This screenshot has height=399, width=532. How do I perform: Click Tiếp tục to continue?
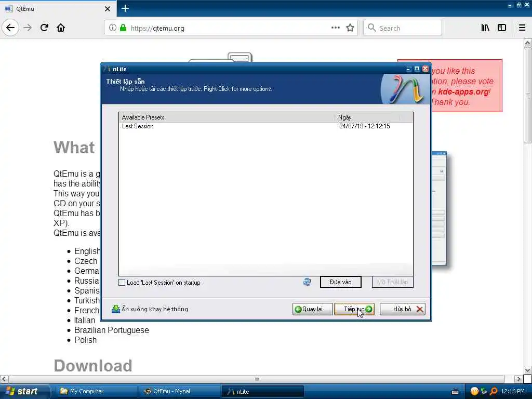click(354, 309)
